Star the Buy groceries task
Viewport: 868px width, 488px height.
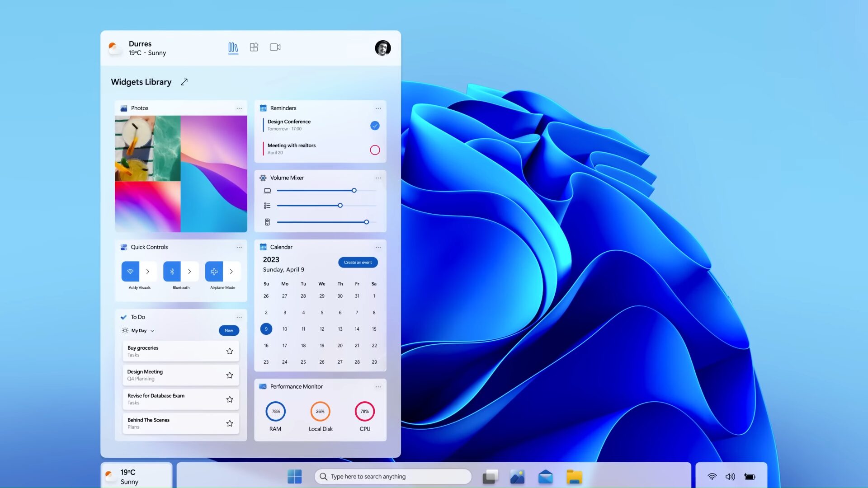(x=230, y=351)
